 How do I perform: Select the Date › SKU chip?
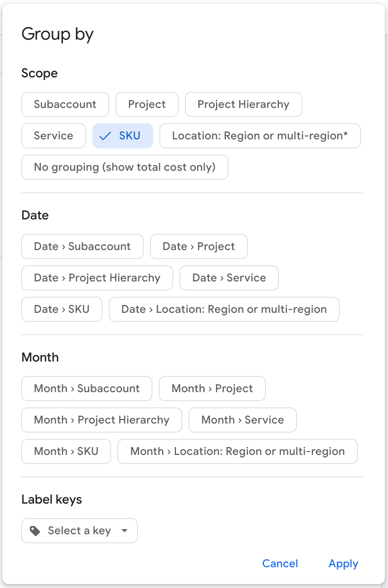pyautogui.click(x=62, y=309)
